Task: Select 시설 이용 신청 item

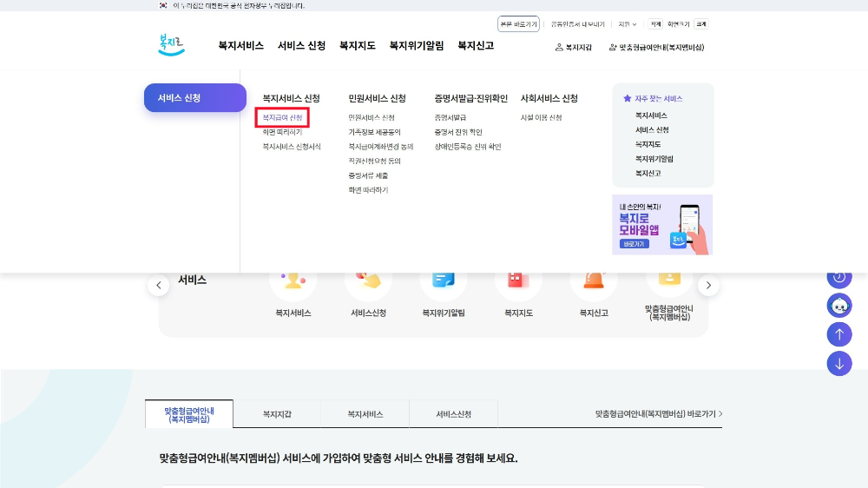Action: pyautogui.click(x=541, y=117)
